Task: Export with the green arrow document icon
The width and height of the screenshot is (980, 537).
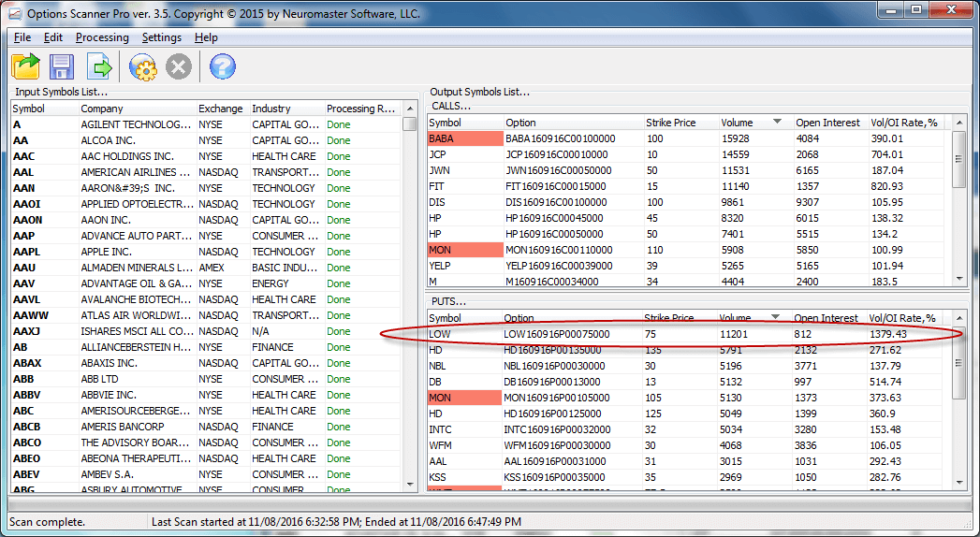Action: pyautogui.click(x=99, y=66)
